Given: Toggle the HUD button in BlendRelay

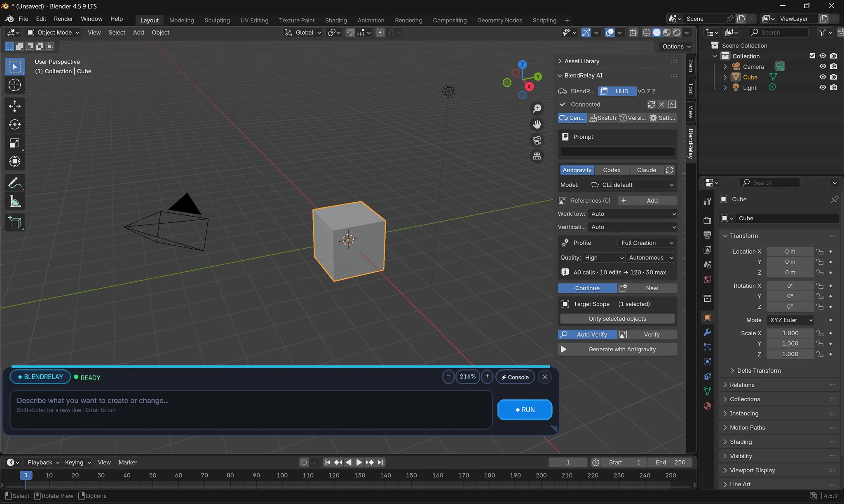Looking at the screenshot, I should [617, 91].
